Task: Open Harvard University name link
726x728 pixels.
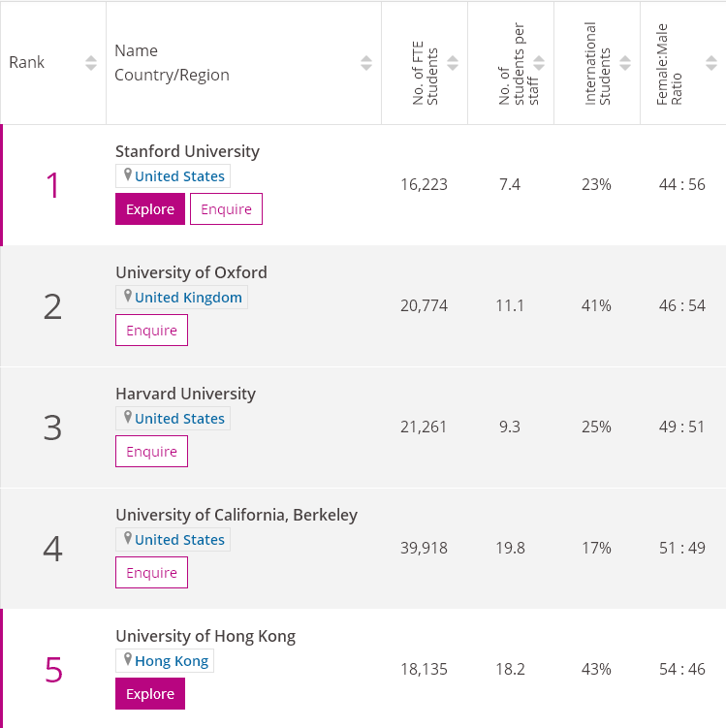Action: point(185,394)
